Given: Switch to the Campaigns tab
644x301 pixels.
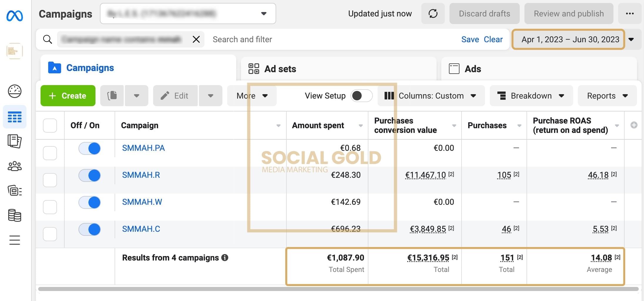Looking at the screenshot, I should point(138,68).
